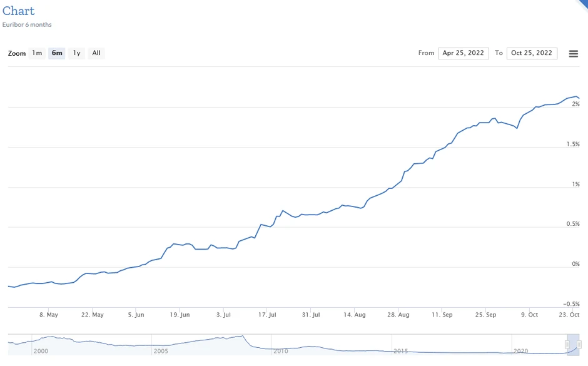The width and height of the screenshot is (588, 366).
Task: Click the navigator peak just before 2010
Action: coord(242,337)
